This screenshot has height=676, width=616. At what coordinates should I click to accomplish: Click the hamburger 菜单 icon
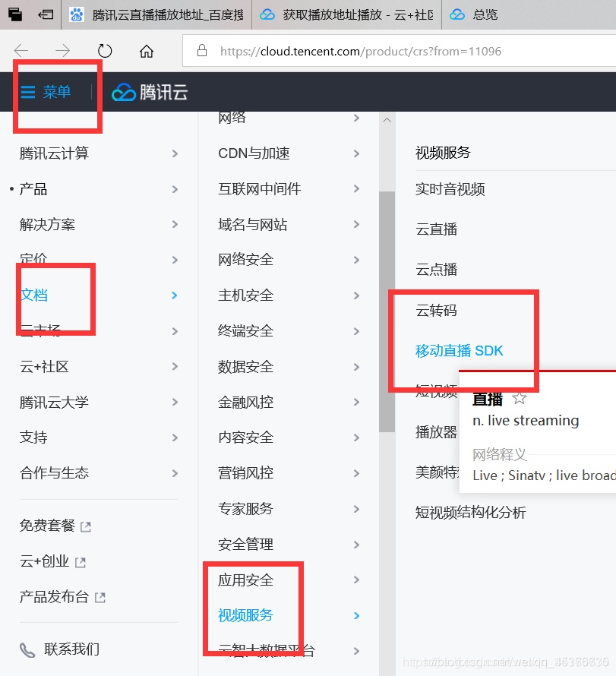coord(28,92)
